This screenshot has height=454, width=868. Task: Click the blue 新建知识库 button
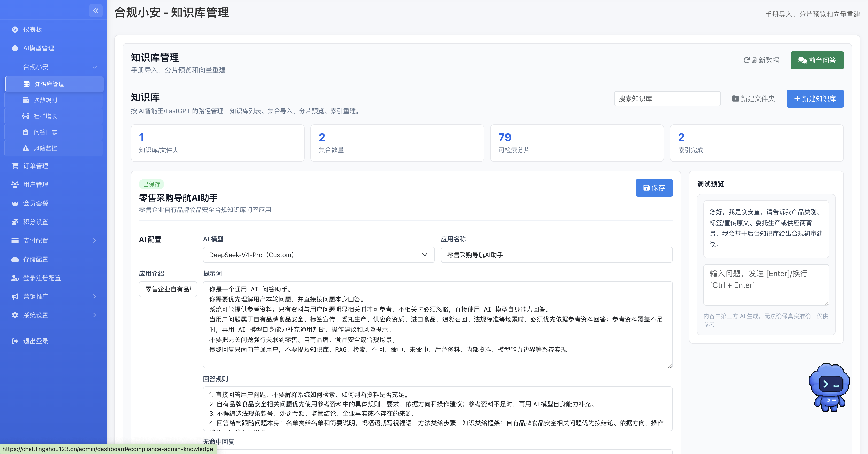click(815, 99)
